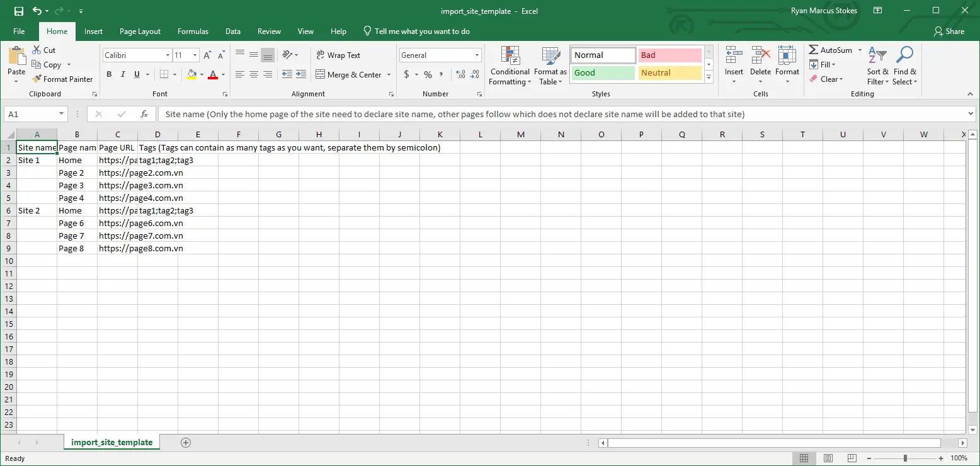Apply the Good cell style
This screenshot has width=980, height=466.
[603, 73]
